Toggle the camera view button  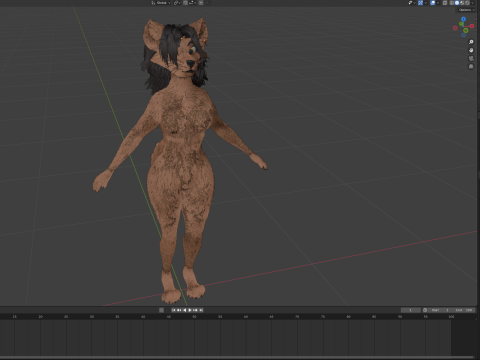tap(471, 58)
